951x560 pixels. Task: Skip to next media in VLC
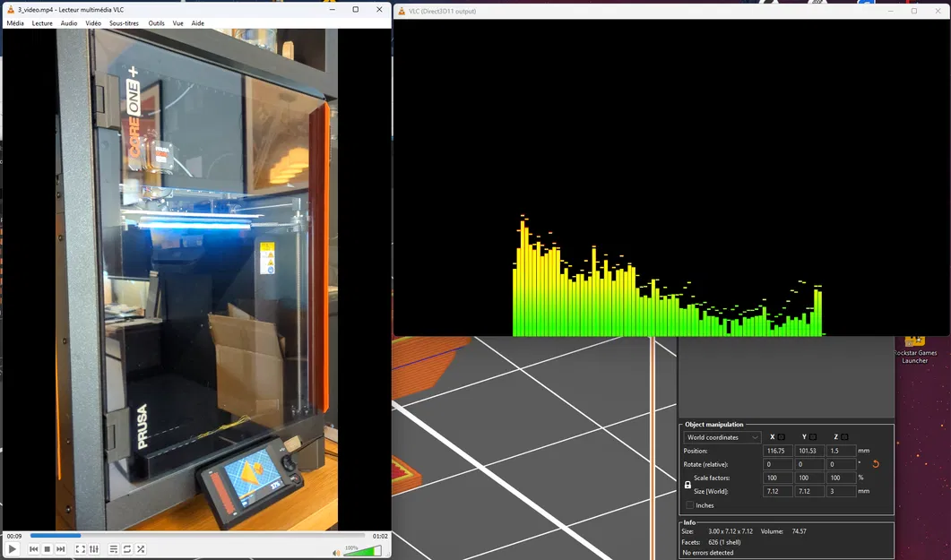point(60,549)
